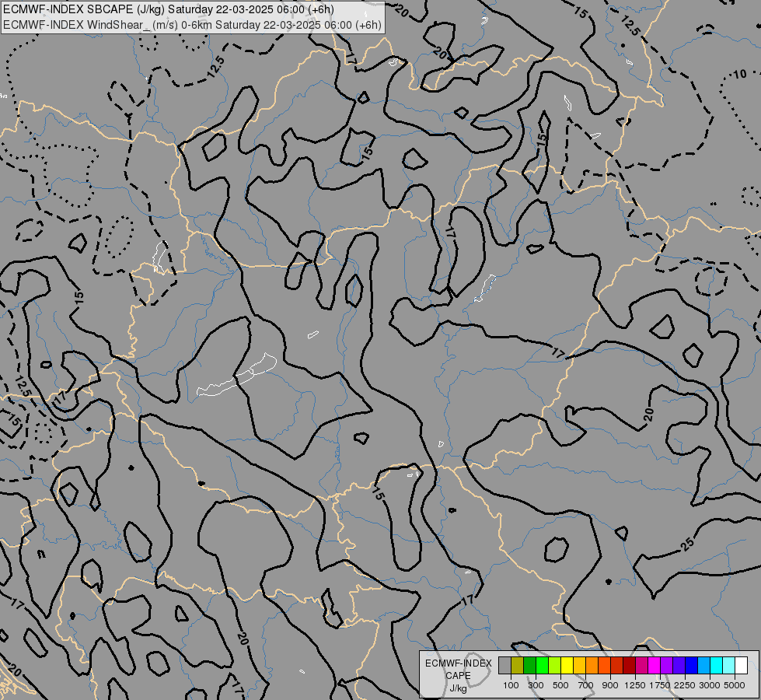This screenshot has height=700, width=761.
Task: Click the legend value 300
Action: coord(536,685)
